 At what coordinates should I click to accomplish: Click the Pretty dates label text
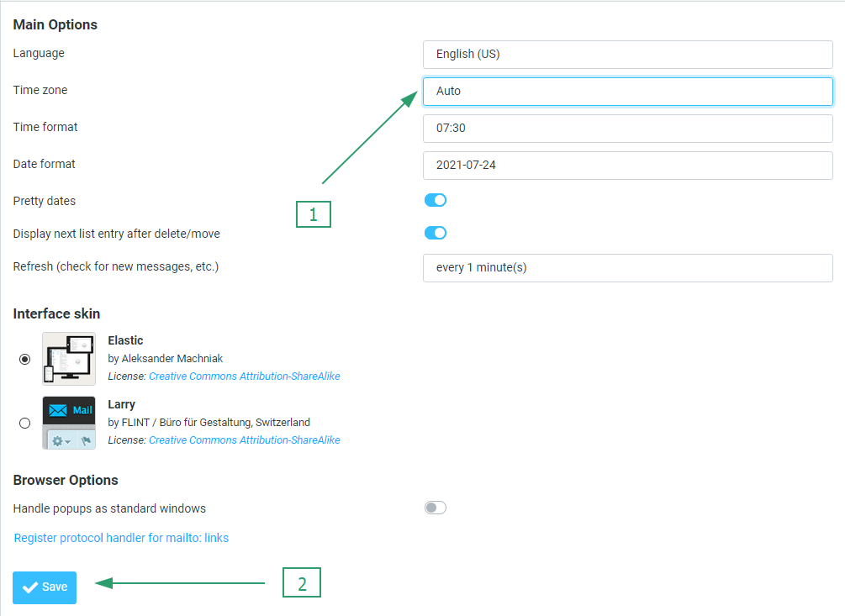point(45,201)
